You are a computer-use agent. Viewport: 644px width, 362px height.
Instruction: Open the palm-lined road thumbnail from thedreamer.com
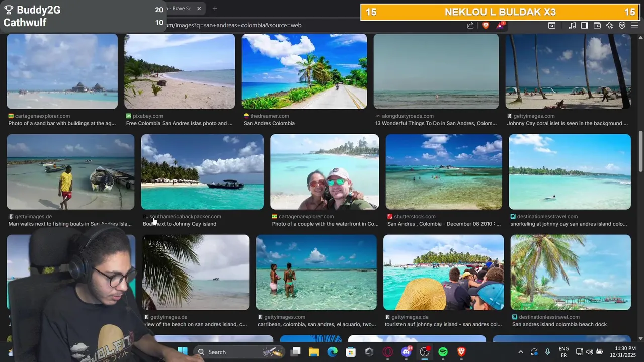304,71
